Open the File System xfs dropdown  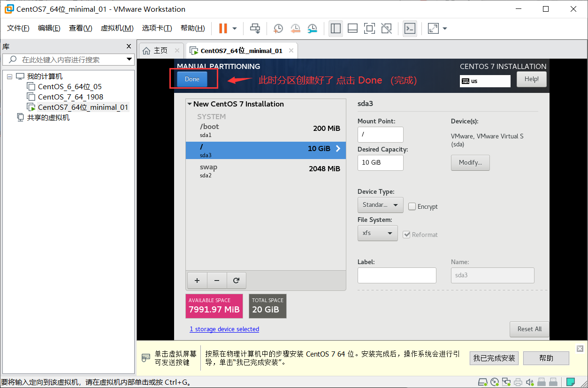[x=377, y=233]
